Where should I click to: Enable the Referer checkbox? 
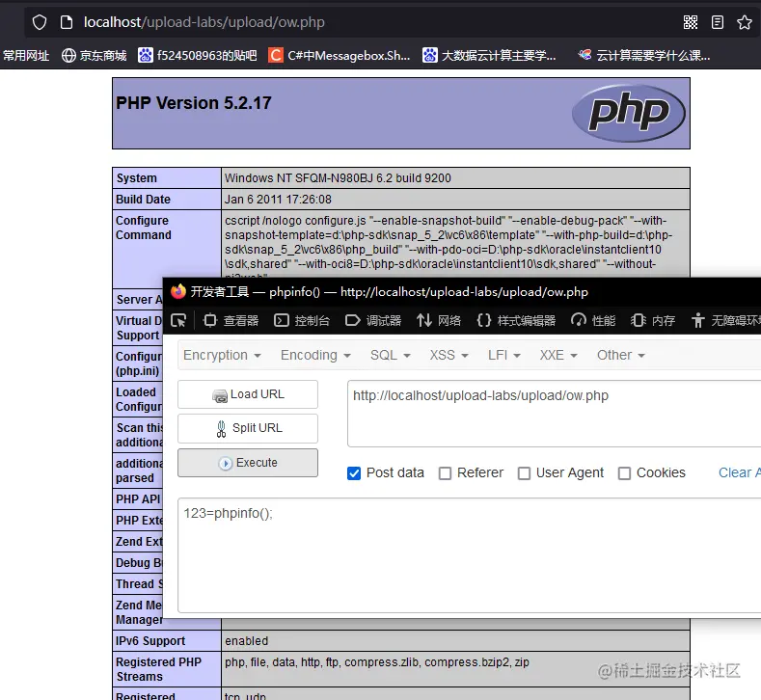tap(445, 473)
